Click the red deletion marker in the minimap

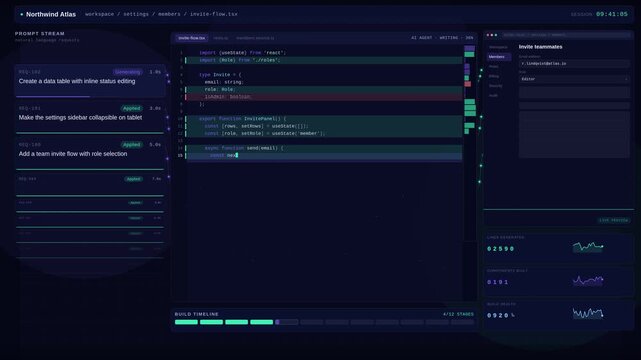pyautogui.click(x=468, y=84)
